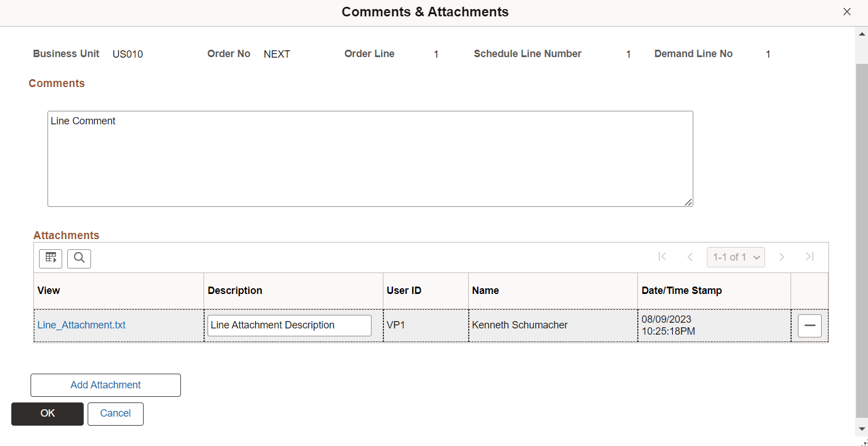Cancel the Comments & Attachments changes
Screen dimensions: 868x446
(x=115, y=414)
